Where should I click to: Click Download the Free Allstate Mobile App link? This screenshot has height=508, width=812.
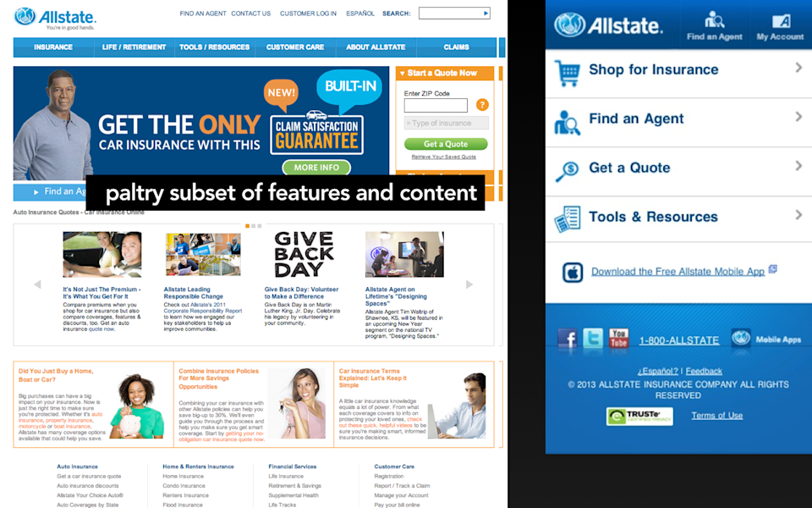click(678, 272)
